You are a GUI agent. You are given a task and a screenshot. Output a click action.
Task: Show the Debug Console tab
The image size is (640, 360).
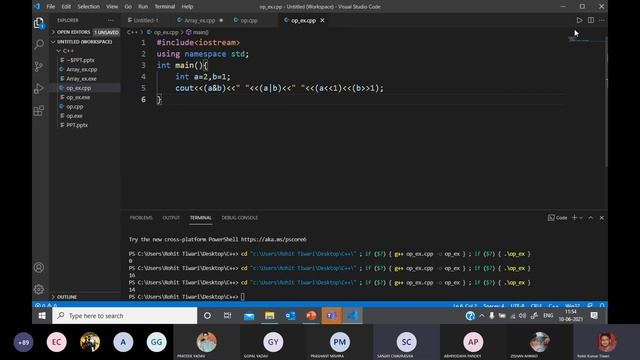point(240,218)
